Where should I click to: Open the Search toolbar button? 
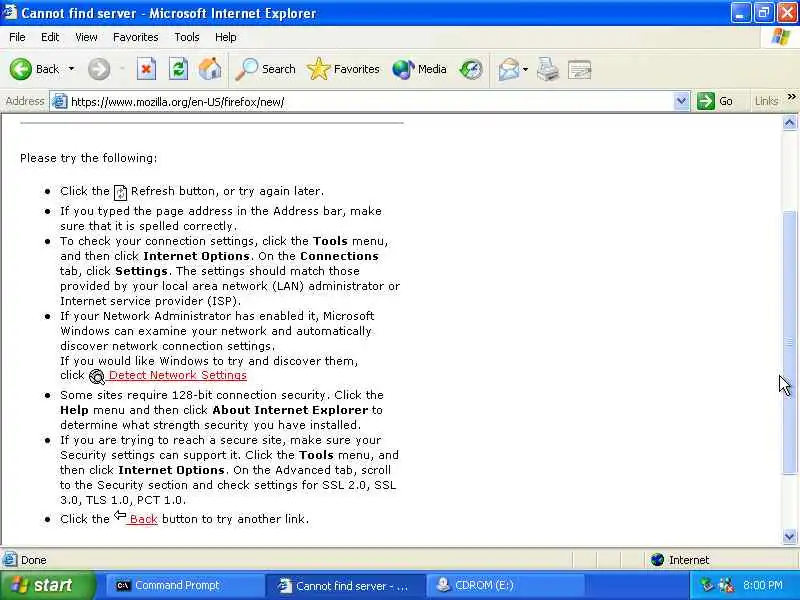click(x=265, y=69)
